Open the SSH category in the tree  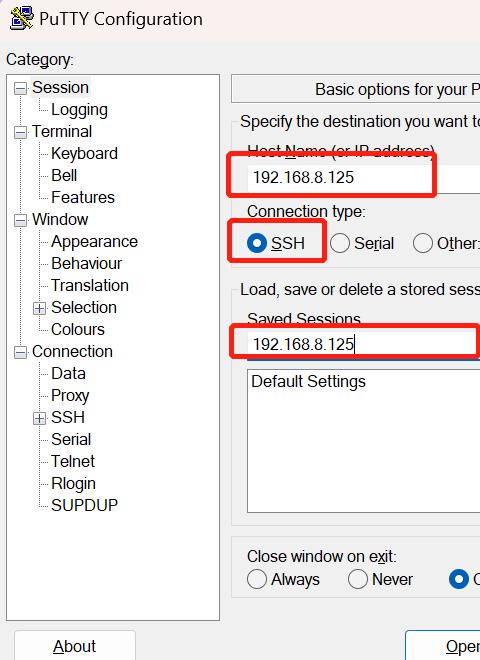[x=68, y=417]
